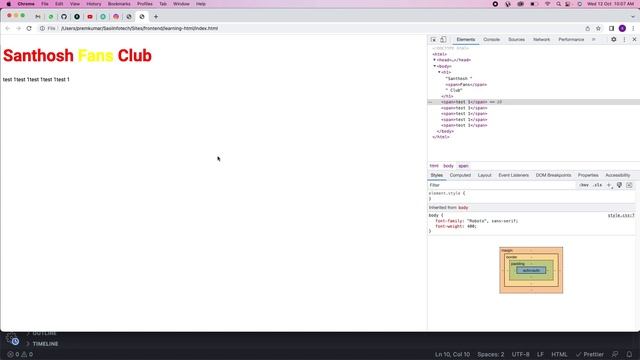Open the Computed styles tab

click(x=460, y=175)
